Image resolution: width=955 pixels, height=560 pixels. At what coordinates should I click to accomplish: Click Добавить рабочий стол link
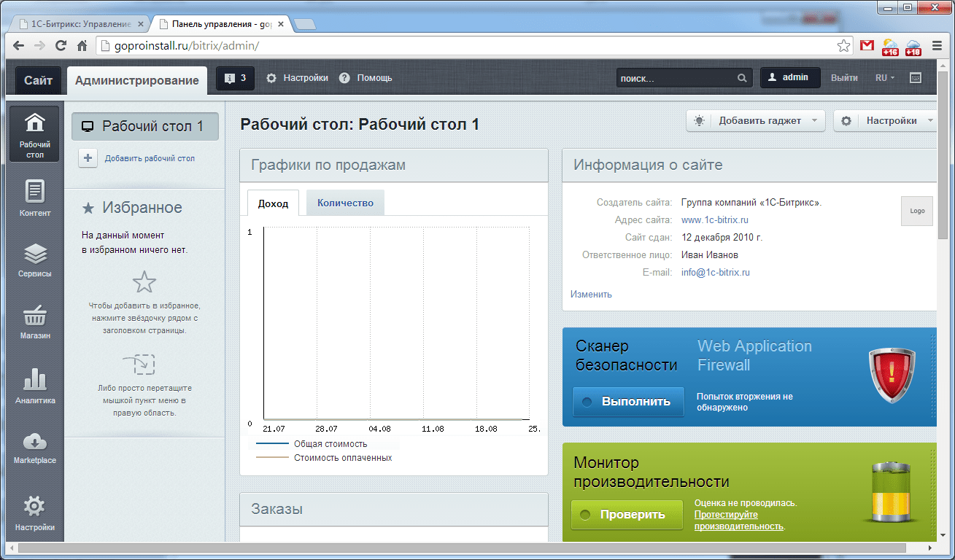[x=150, y=158]
